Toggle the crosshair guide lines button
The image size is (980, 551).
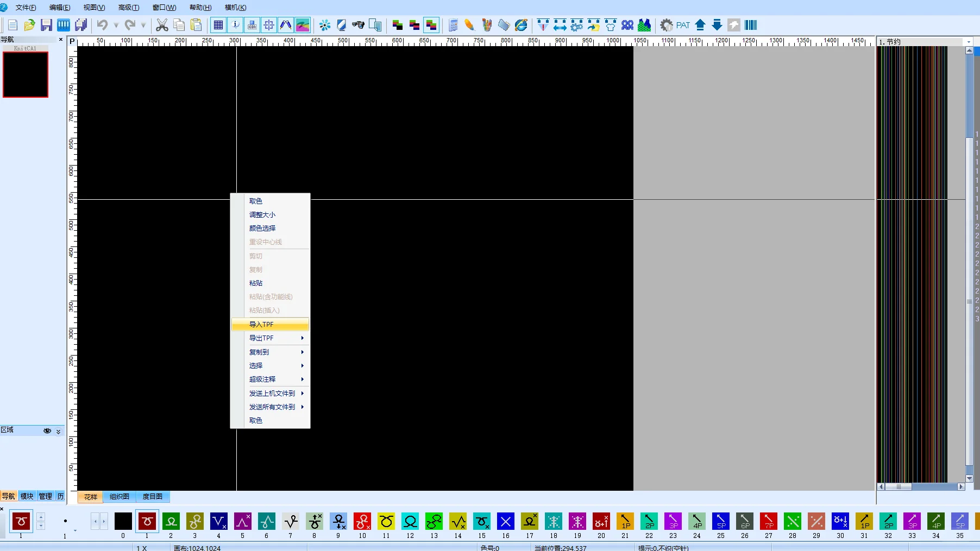click(269, 25)
